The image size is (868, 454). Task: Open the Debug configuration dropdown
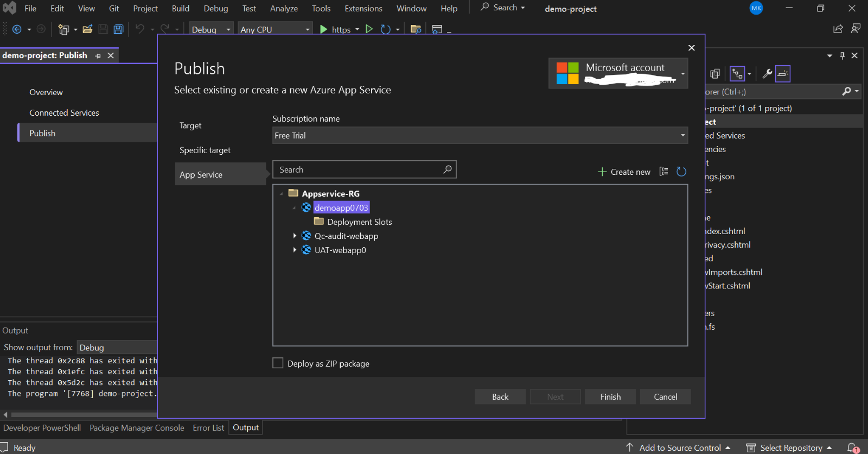[x=211, y=29]
